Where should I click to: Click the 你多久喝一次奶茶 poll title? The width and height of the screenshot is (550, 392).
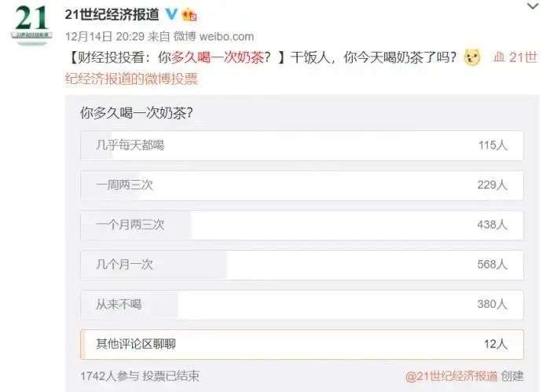point(137,113)
